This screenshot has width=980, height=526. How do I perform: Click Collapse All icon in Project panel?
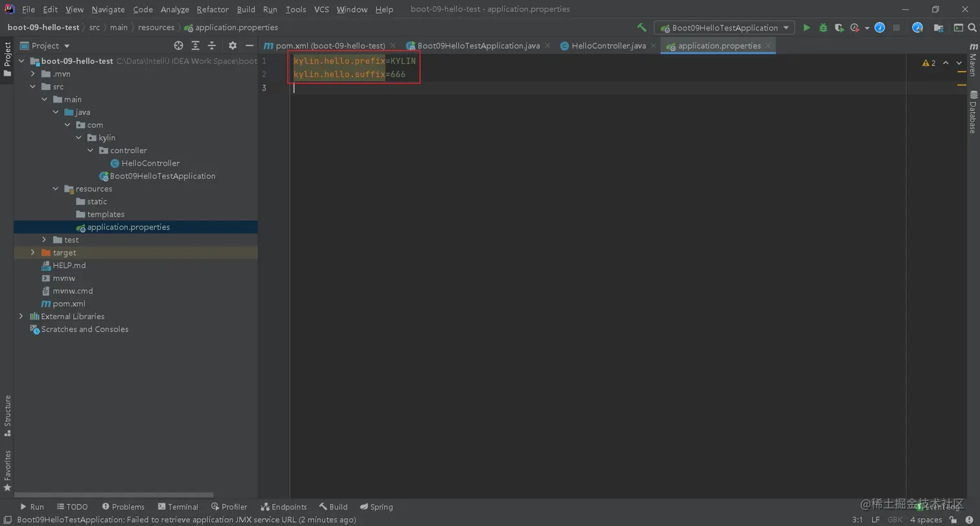click(x=211, y=45)
